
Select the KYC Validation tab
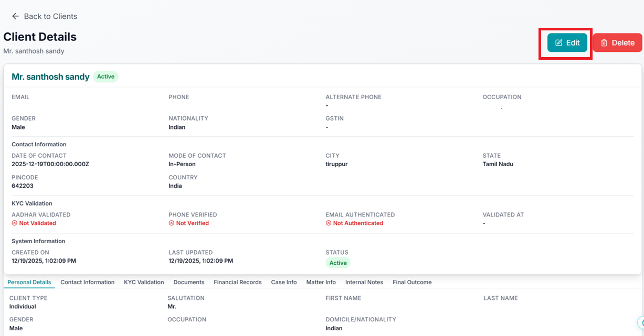click(144, 282)
